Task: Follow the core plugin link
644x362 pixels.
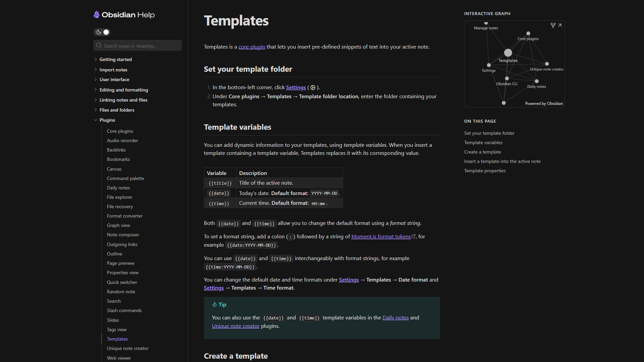Action: [252, 47]
